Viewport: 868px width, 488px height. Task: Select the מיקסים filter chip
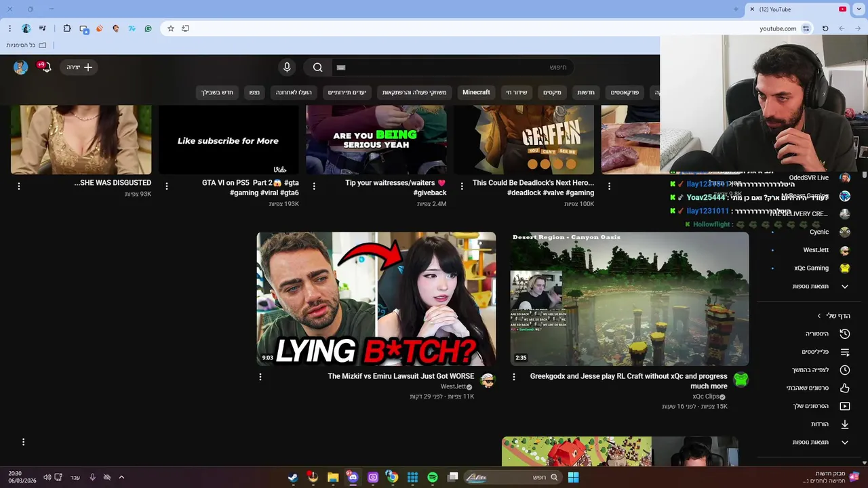tap(552, 92)
